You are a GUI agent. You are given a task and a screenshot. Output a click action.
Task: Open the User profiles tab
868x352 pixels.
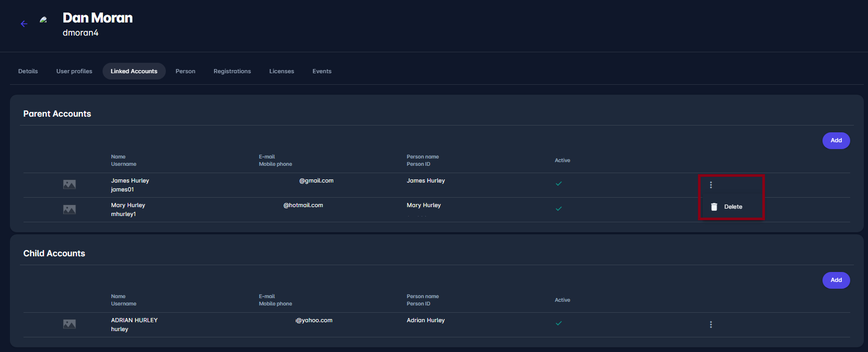click(x=74, y=71)
